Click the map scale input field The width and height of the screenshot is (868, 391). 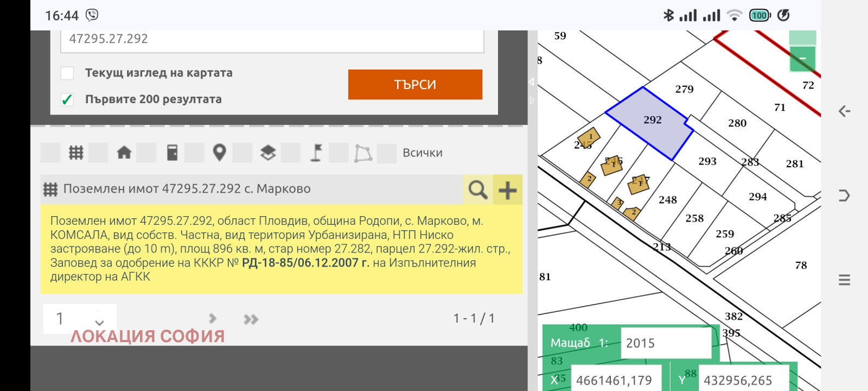coord(665,343)
